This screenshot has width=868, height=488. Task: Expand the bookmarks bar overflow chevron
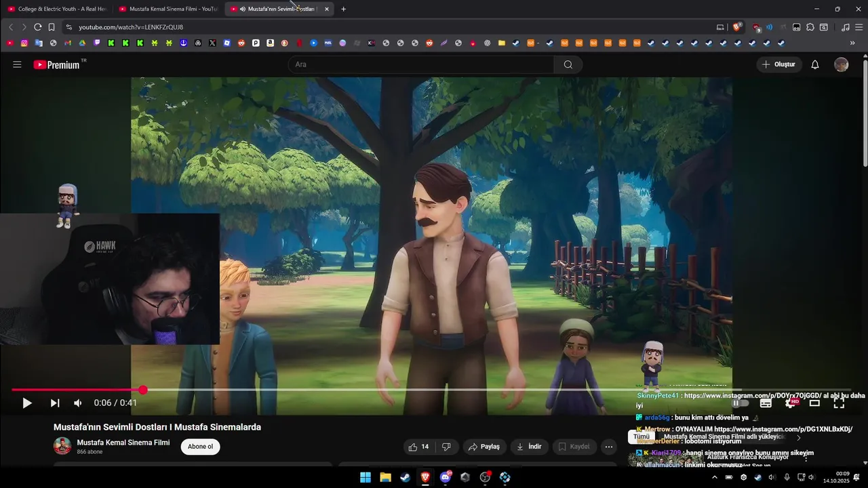point(852,43)
